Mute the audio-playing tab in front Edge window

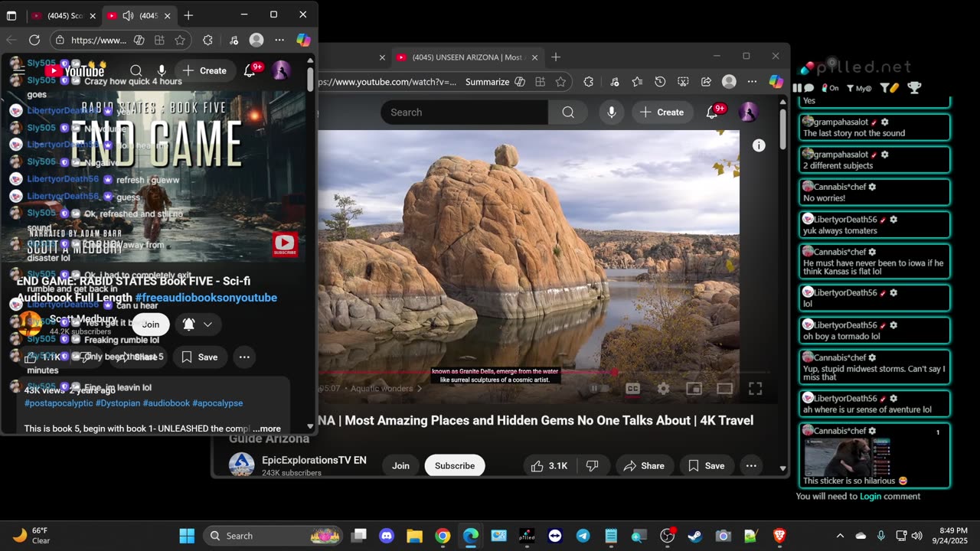tap(128, 15)
